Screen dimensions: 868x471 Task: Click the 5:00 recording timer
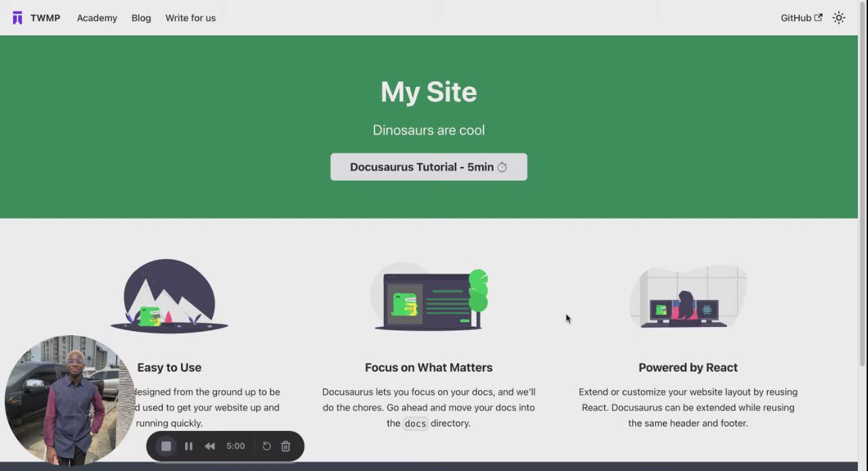[x=235, y=446]
